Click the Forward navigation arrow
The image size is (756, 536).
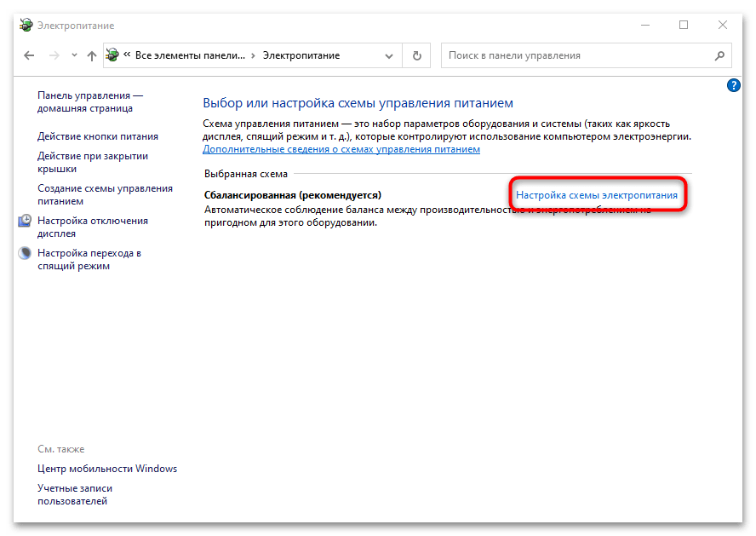point(54,55)
